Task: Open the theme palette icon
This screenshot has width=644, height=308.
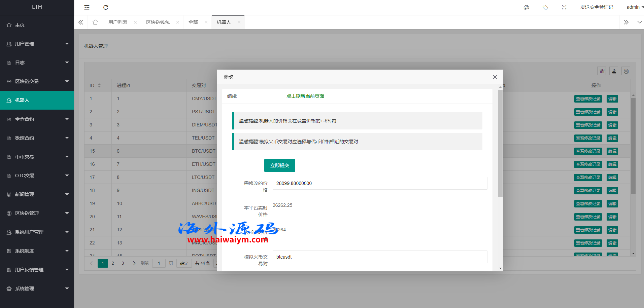Action: [527, 7]
